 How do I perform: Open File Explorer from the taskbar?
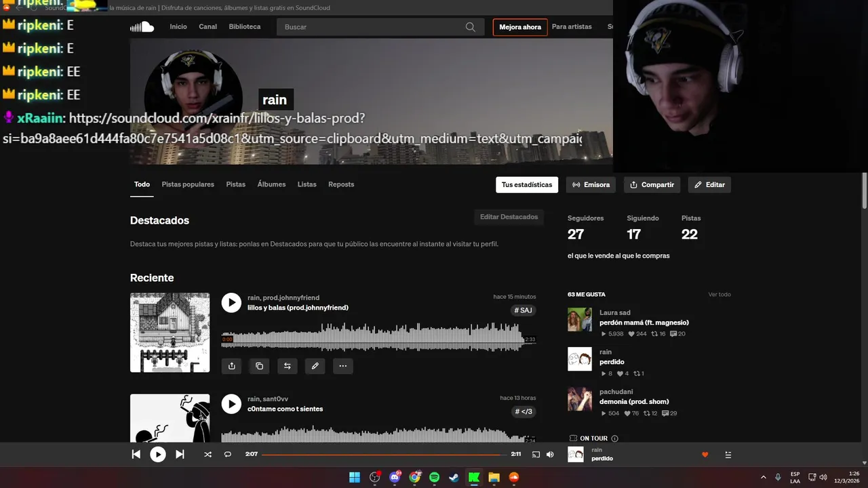pos(494,477)
